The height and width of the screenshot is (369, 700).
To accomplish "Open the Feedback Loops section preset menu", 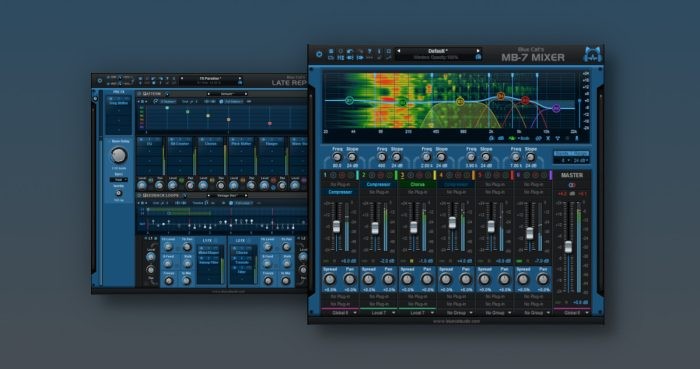I will (227, 195).
